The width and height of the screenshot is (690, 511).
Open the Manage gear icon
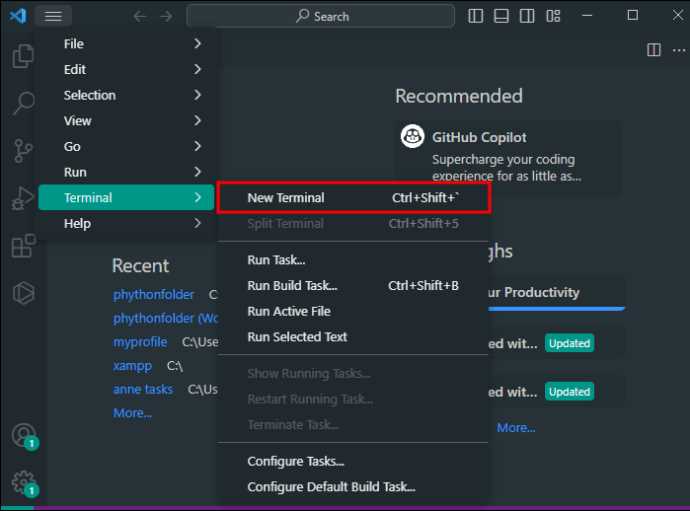click(x=25, y=483)
